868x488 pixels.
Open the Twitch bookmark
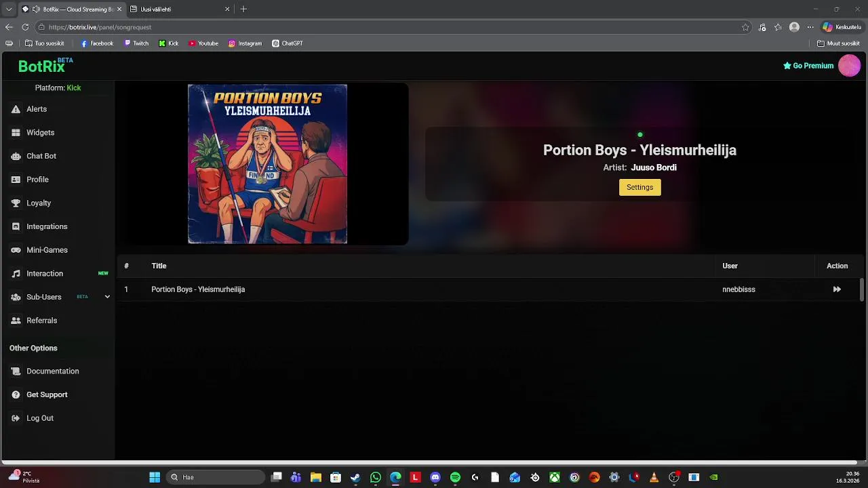click(x=136, y=43)
